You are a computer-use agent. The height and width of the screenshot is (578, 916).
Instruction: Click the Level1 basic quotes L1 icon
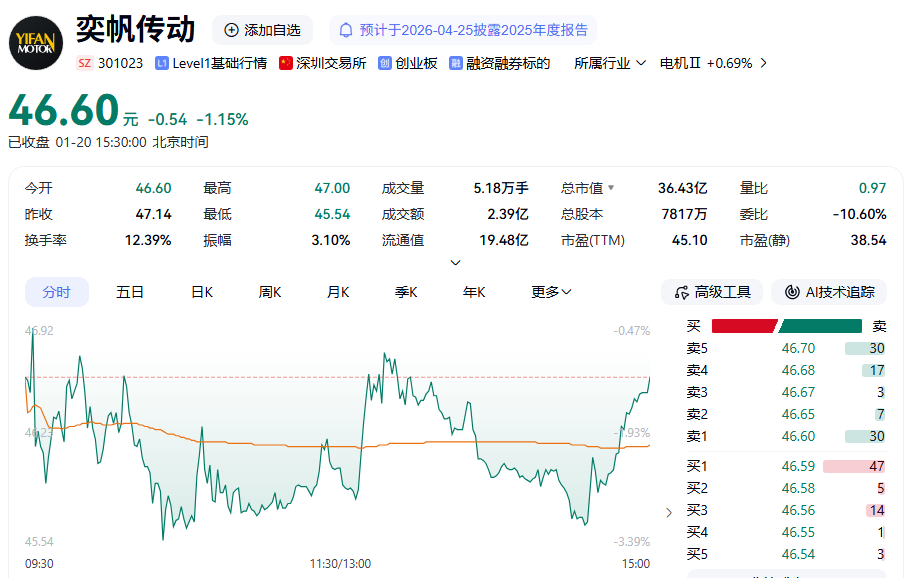162,63
